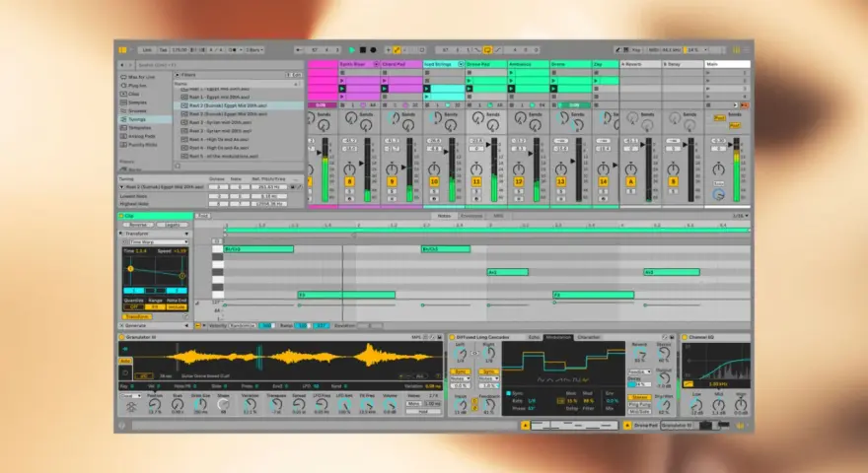The image size is (868, 473).
Task: Toggle return track A activator
Action: click(x=630, y=181)
